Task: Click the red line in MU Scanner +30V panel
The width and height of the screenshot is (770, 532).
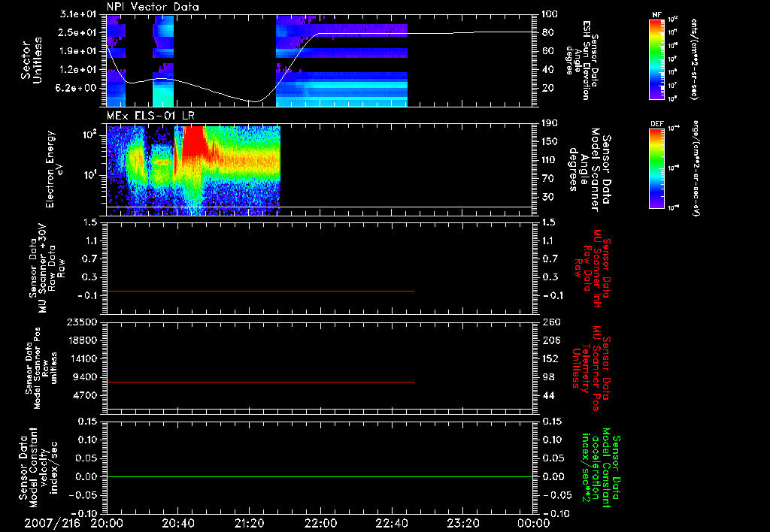Action: pos(260,291)
